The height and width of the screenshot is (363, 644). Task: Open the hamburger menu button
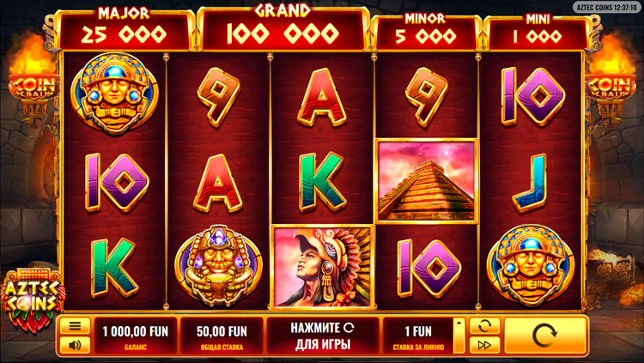tap(75, 326)
